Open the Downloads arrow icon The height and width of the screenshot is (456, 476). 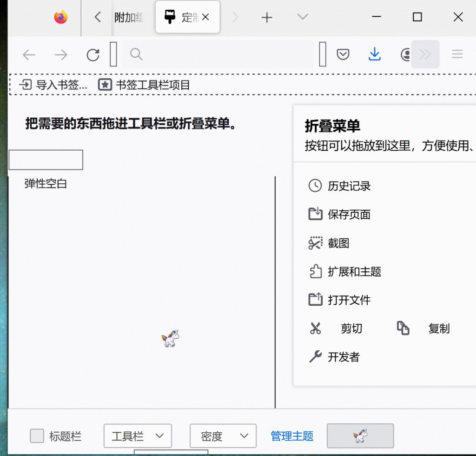click(375, 54)
